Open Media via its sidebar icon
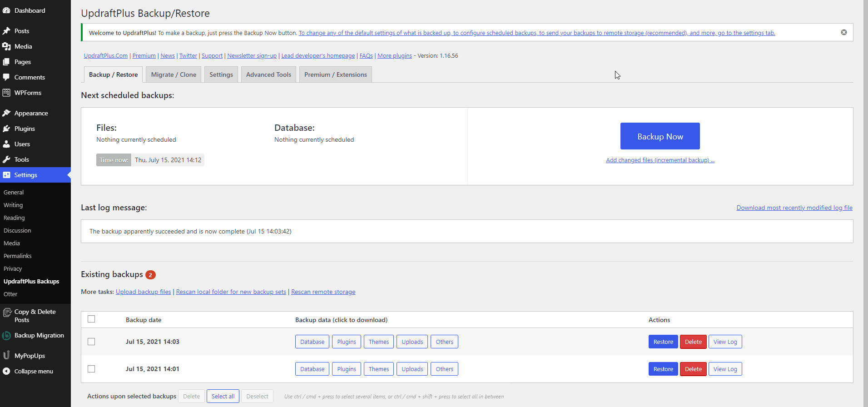 (6, 46)
